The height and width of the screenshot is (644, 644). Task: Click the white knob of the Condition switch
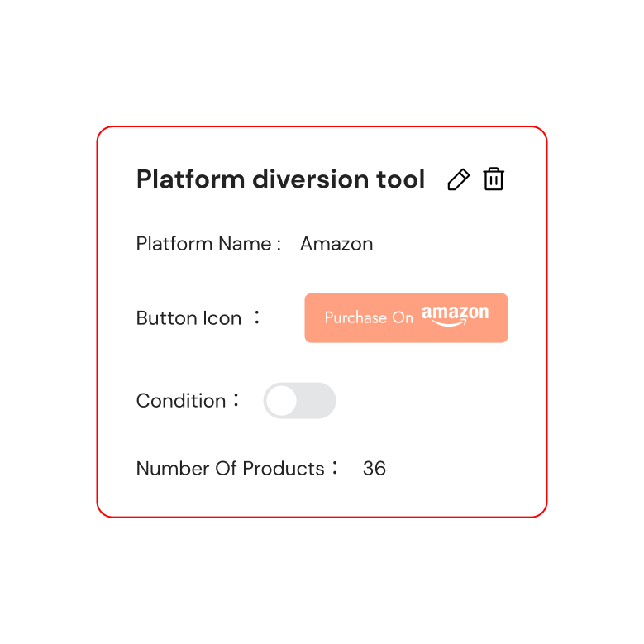[x=282, y=401]
